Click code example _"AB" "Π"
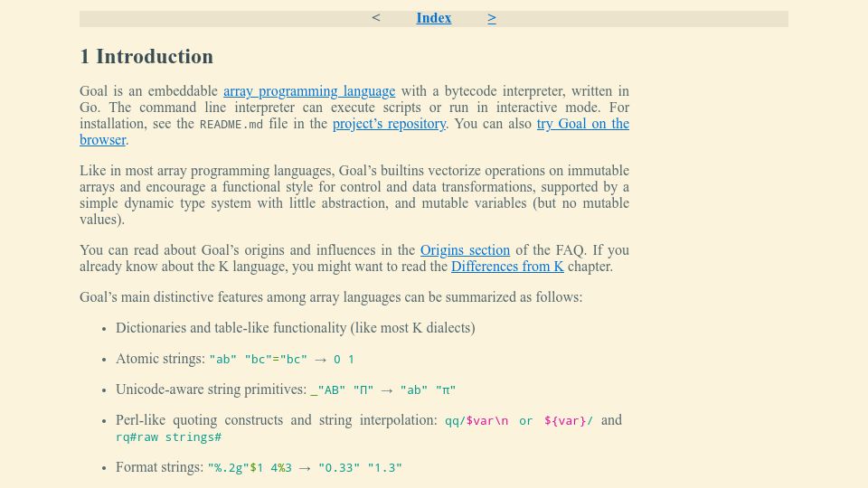Image resolution: width=868 pixels, height=488 pixels. click(342, 390)
